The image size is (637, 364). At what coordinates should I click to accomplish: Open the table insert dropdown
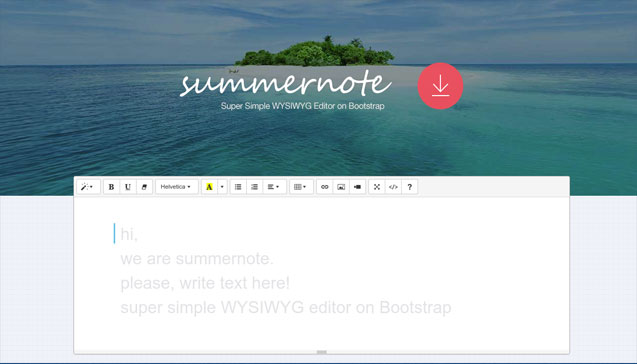[301, 187]
